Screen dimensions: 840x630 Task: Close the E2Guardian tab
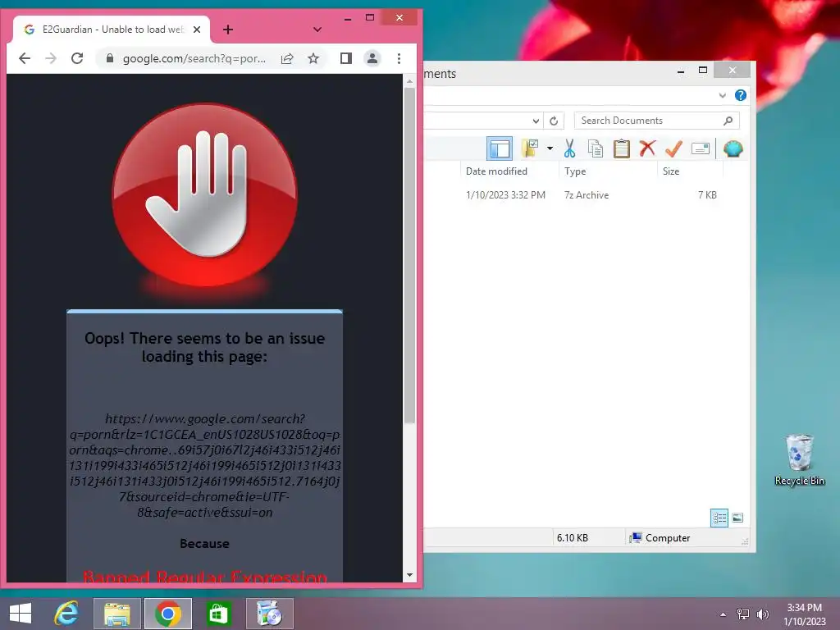[197, 30]
